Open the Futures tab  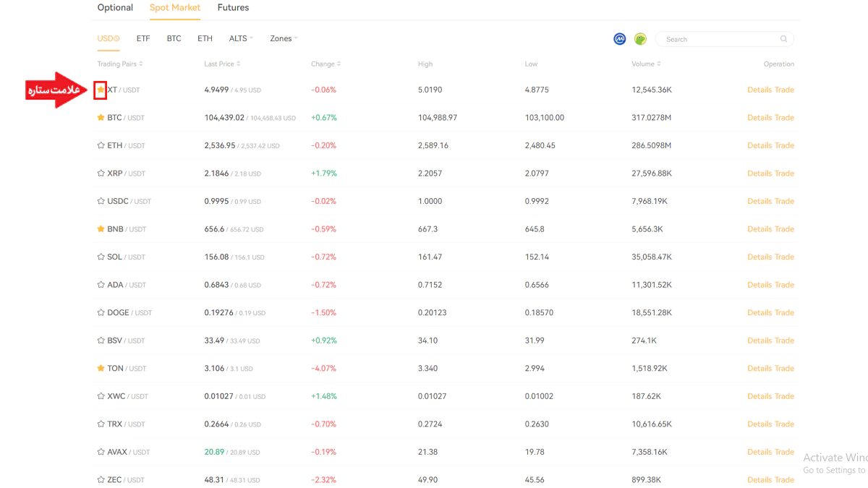[233, 7]
